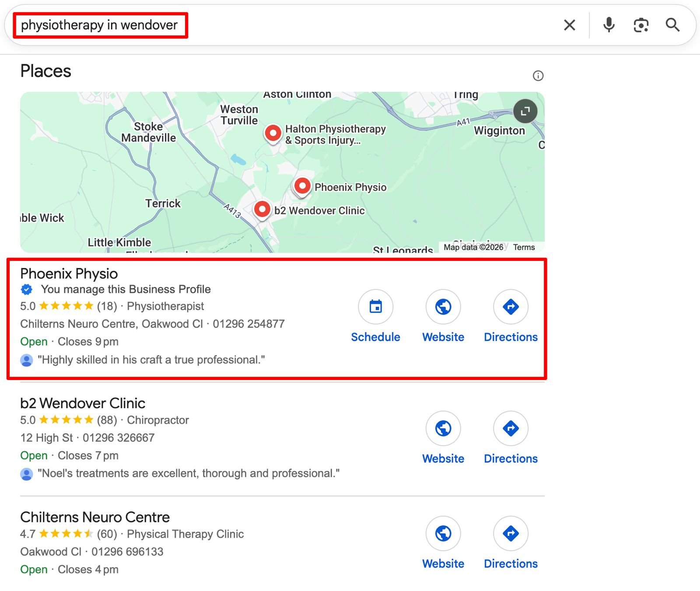Click Schedule icon for Phoenix Physio
This screenshot has width=700, height=591.
375,307
